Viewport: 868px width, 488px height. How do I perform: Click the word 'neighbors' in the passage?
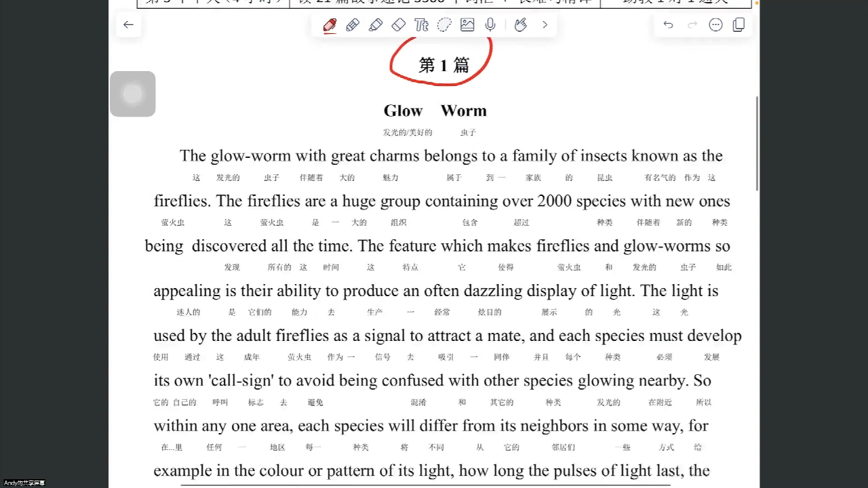554,426
